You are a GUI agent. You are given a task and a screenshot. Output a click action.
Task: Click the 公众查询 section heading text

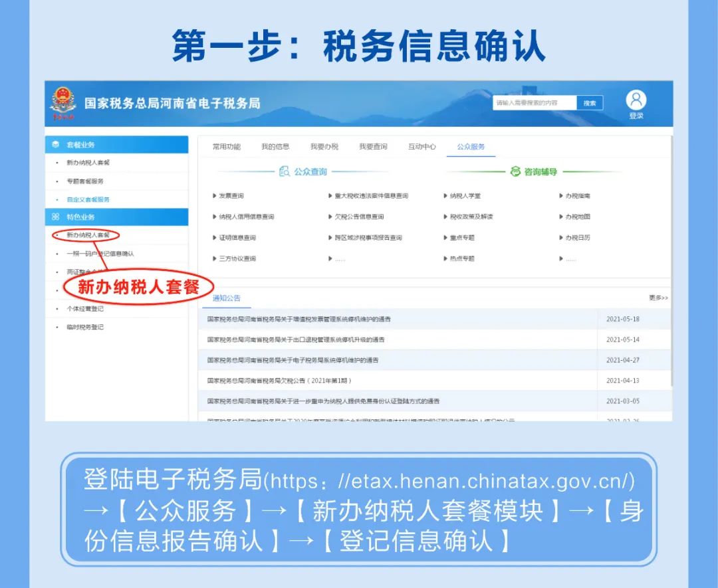[310, 172]
